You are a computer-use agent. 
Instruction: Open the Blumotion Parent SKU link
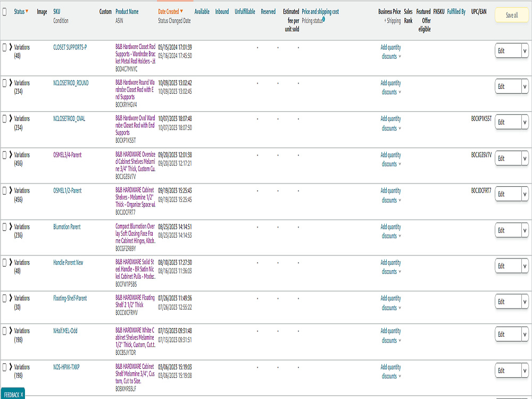pyautogui.click(x=67, y=227)
